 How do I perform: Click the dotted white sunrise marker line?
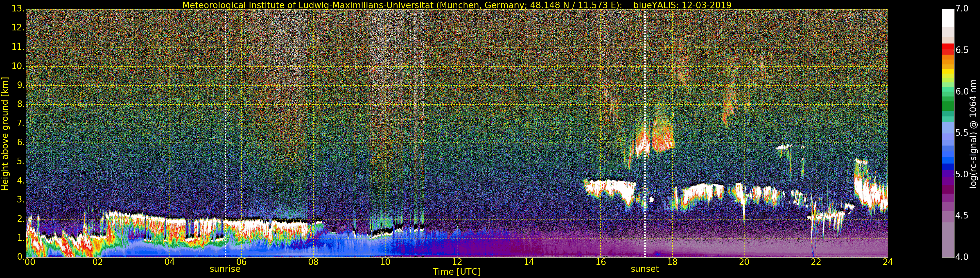tap(226, 133)
